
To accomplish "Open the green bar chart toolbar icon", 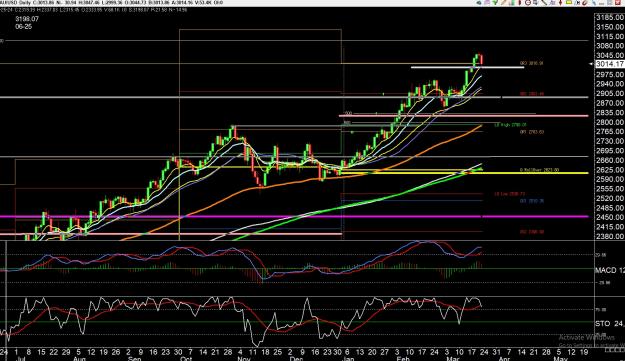I will coord(513,2).
